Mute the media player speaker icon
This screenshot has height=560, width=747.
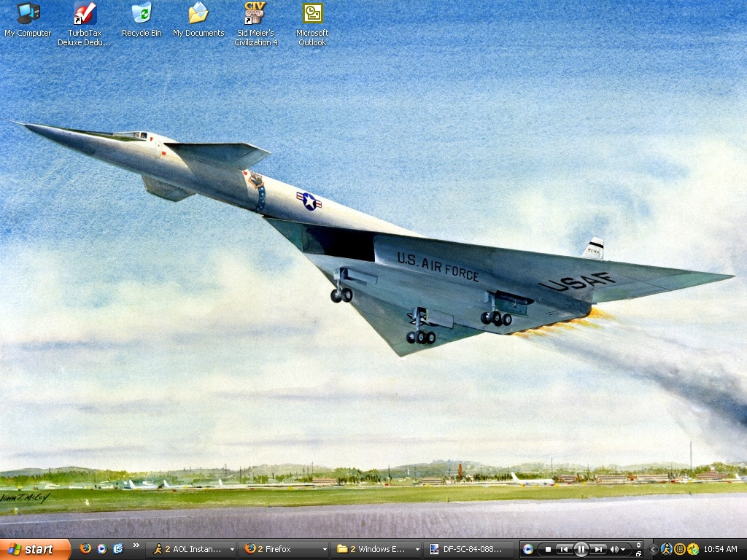tap(614, 550)
